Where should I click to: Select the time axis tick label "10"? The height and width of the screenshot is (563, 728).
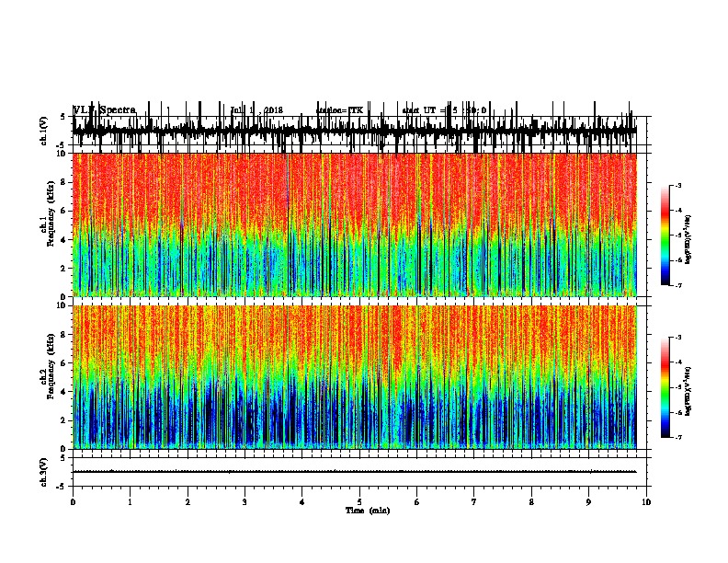(x=646, y=502)
